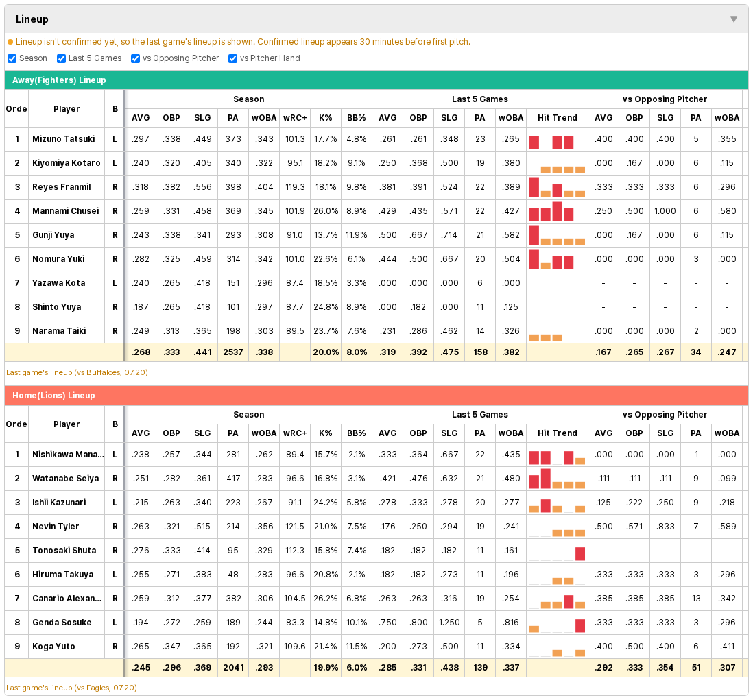Collapse the Lineup panel arrow
753x700 pixels.
[733, 19]
